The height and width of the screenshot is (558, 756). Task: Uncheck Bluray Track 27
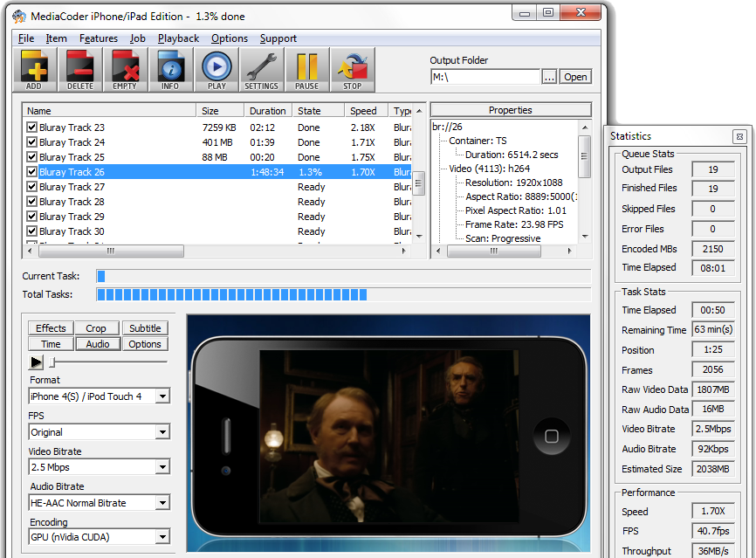31,187
